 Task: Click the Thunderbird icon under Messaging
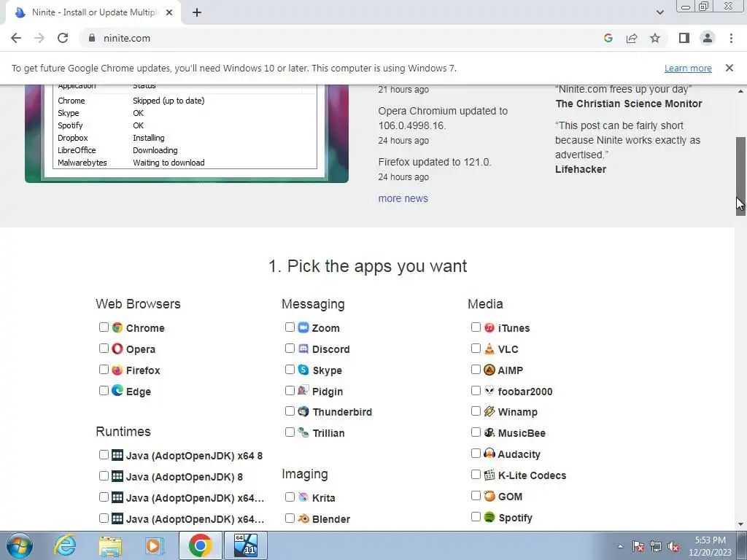coord(303,411)
